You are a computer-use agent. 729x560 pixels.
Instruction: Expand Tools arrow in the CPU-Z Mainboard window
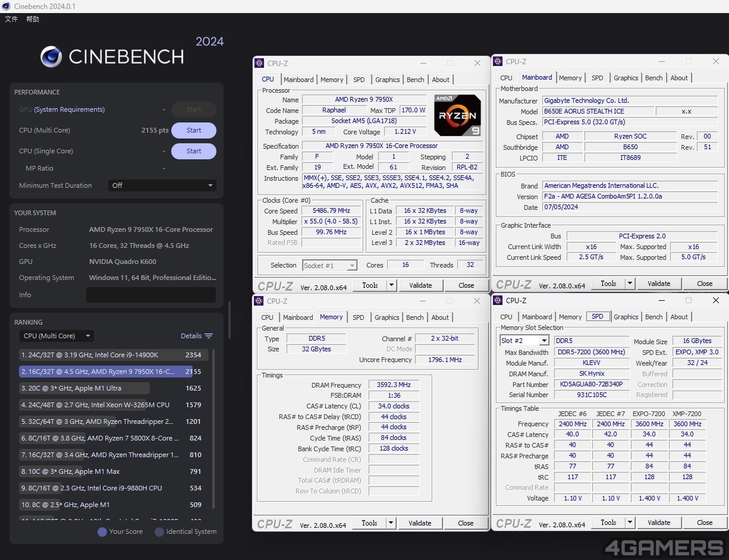point(630,284)
